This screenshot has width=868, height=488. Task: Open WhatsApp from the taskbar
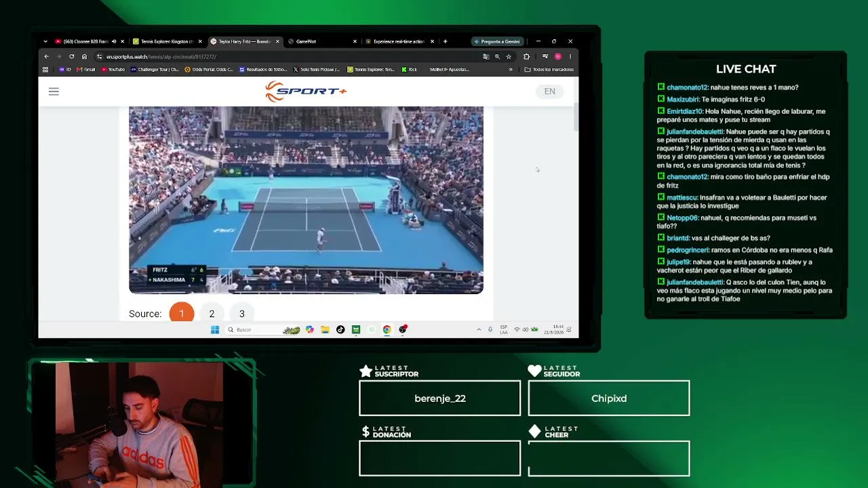pyautogui.click(x=371, y=329)
